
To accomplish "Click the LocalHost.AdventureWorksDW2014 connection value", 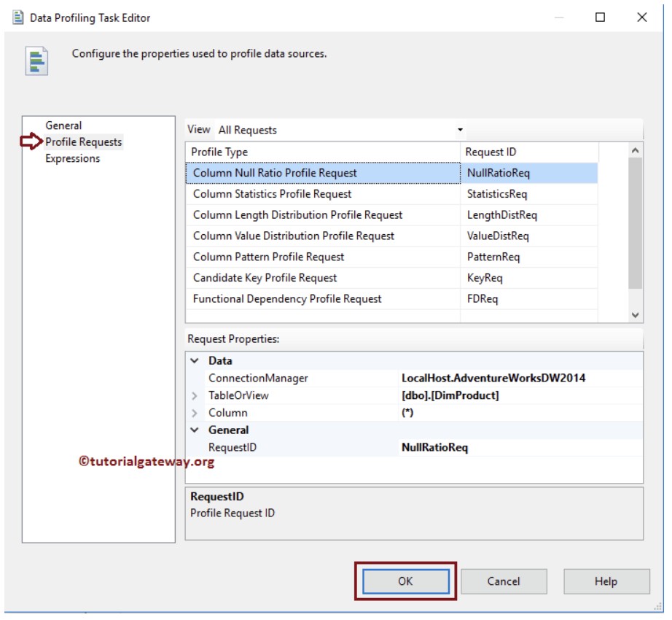I will (x=493, y=378).
